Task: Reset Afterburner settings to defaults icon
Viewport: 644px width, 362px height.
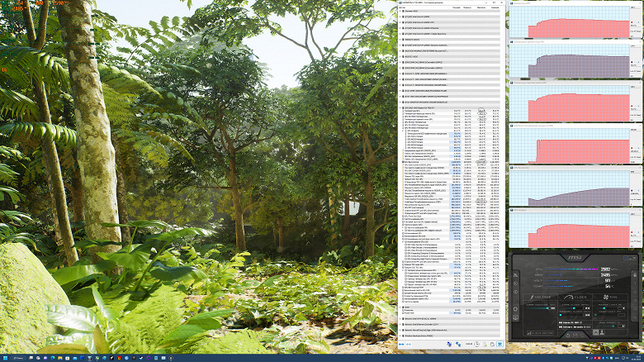Action: point(568,336)
